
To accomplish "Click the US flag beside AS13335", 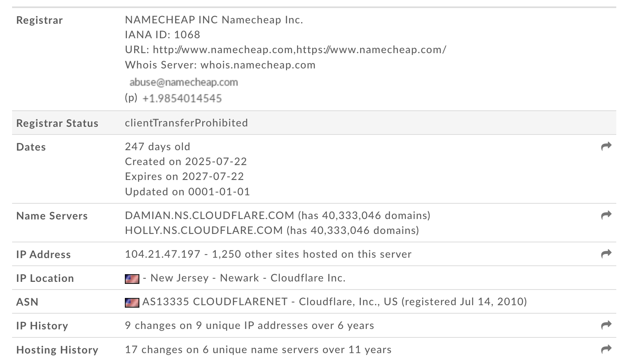I will point(132,302).
